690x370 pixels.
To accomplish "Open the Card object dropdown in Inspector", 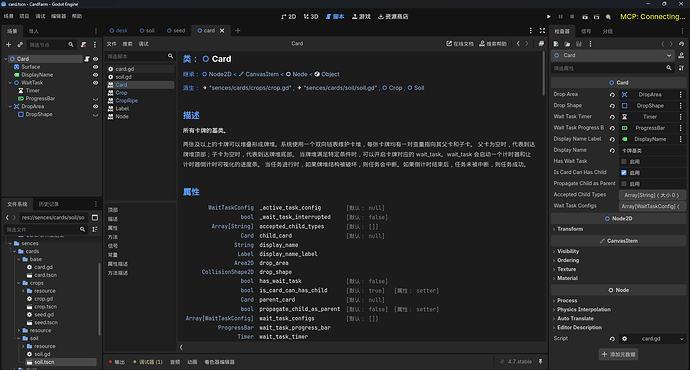I will [613, 55].
